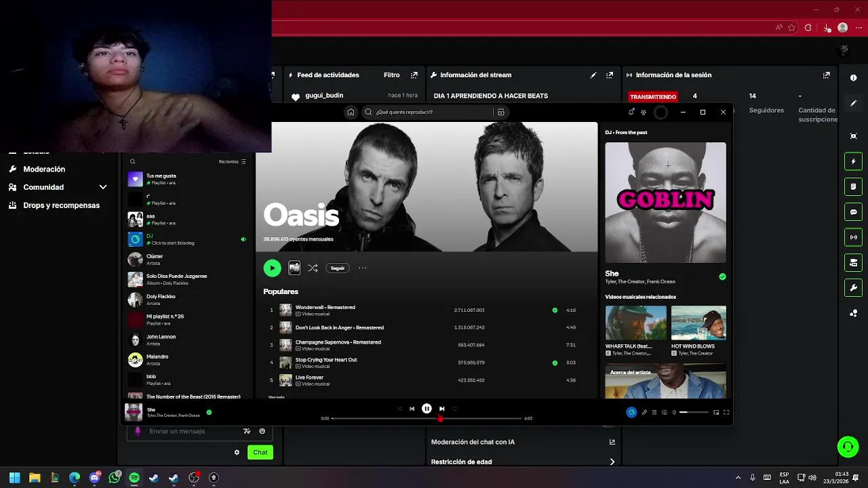The width and height of the screenshot is (868, 488).
Task: Open the browse icon in Spotify's search bar
Action: click(501, 112)
